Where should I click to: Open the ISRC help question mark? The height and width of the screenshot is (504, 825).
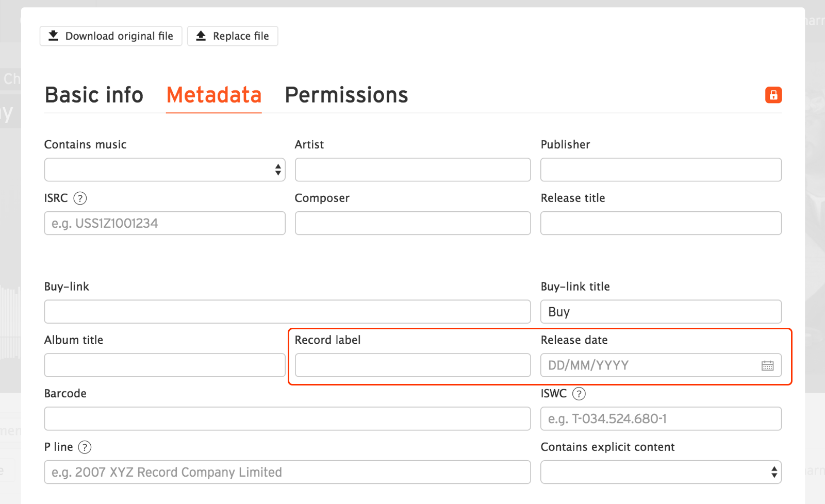click(81, 198)
